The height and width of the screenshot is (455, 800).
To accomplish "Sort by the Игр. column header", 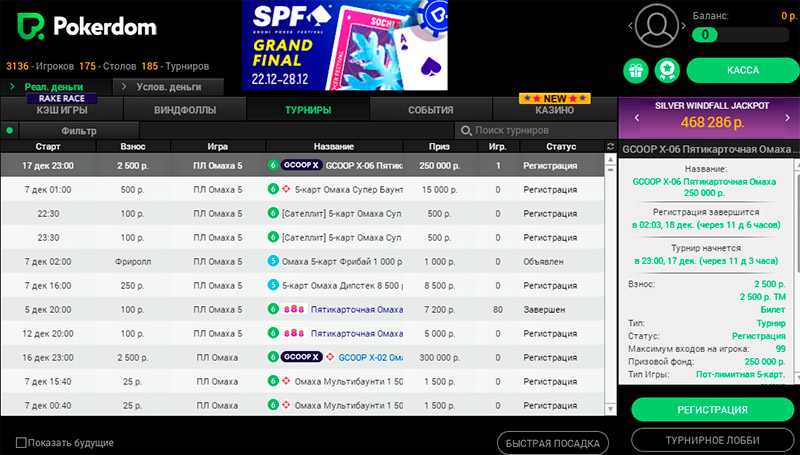I will pyautogui.click(x=497, y=146).
